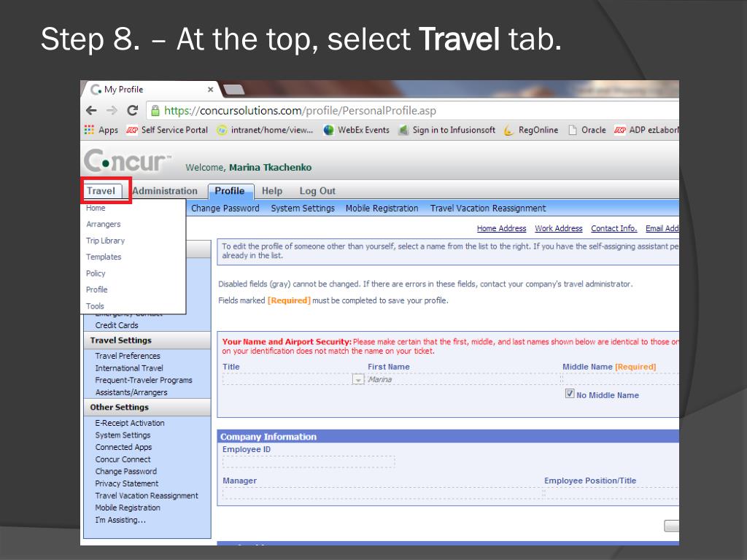Open Assistants/Arrangers in sidebar

pos(131,392)
